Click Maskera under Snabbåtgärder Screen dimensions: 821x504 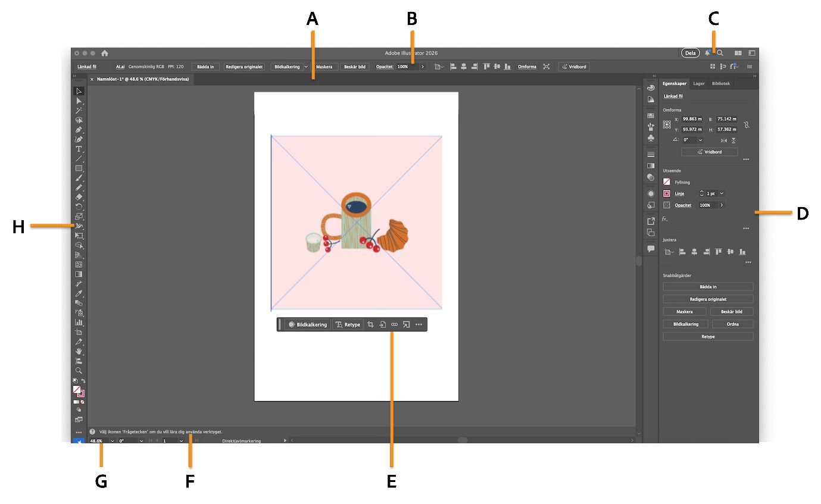pos(684,312)
